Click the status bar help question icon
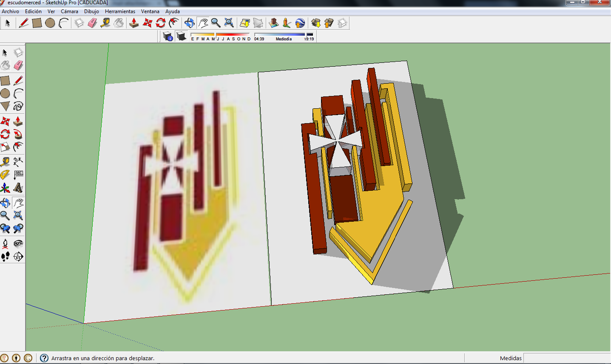 (x=44, y=358)
